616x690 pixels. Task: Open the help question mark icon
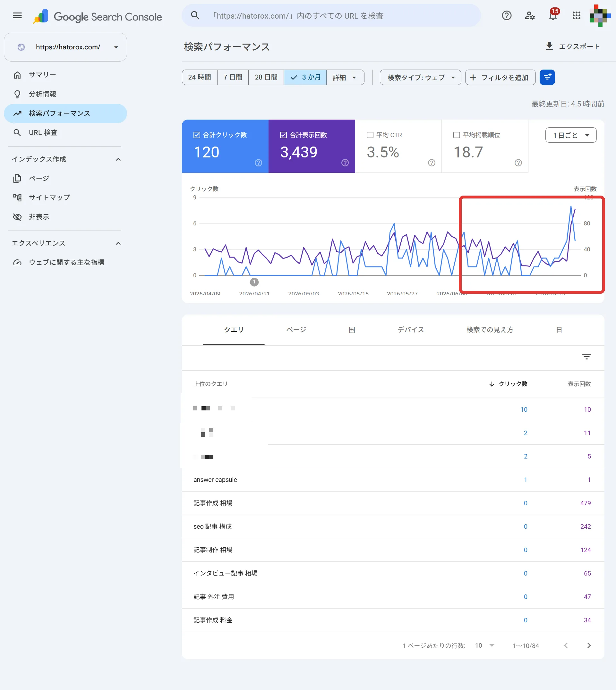[x=506, y=16]
